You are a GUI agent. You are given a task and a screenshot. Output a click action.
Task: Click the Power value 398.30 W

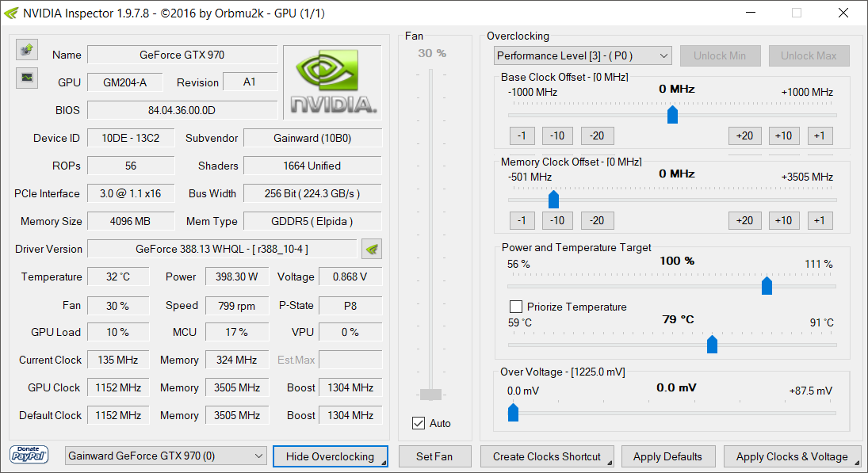coord(237,277)
